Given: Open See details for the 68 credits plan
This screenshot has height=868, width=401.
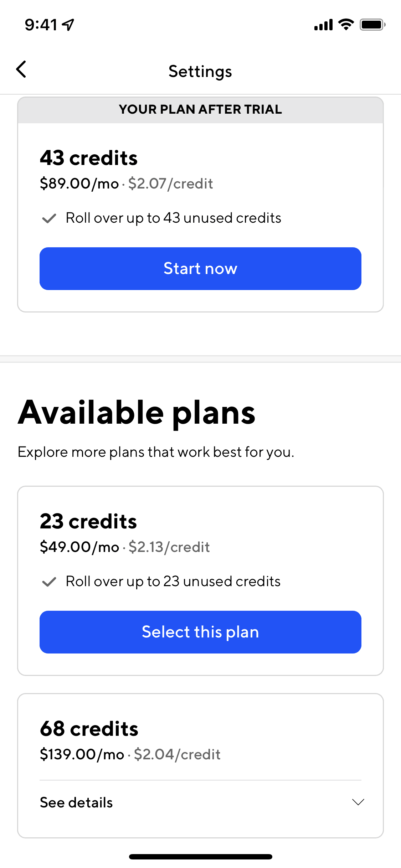Looking at the screenshot, I should pyautogui.click(x=76, y=802).
